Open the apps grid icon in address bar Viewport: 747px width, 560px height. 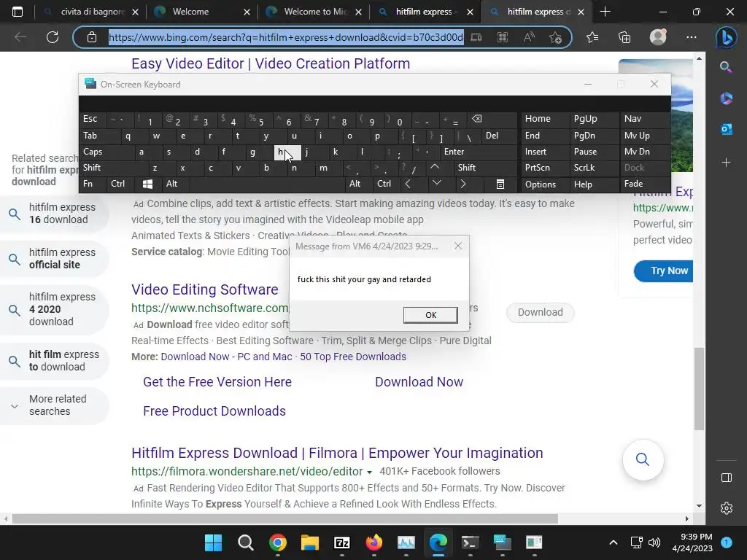(502, 37)
